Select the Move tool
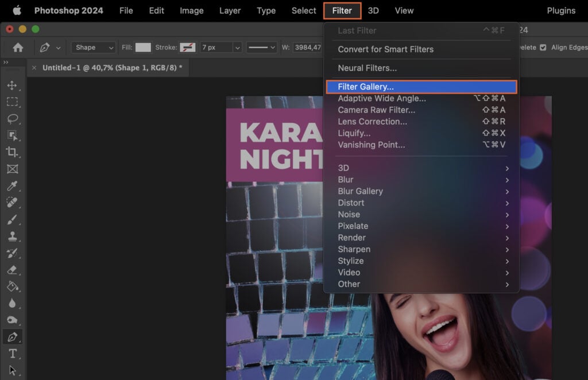Screen dimensions: 588x380 (13, 85)
